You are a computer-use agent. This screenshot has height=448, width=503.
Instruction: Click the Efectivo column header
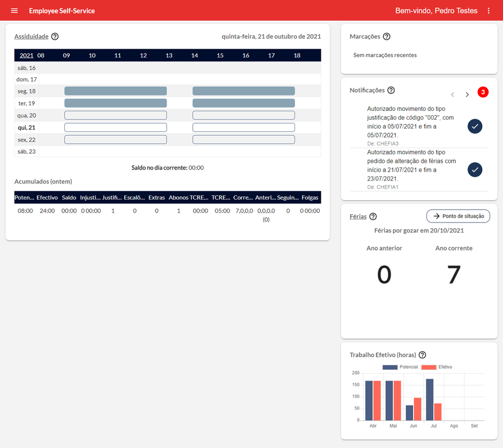tap(47, 197)
